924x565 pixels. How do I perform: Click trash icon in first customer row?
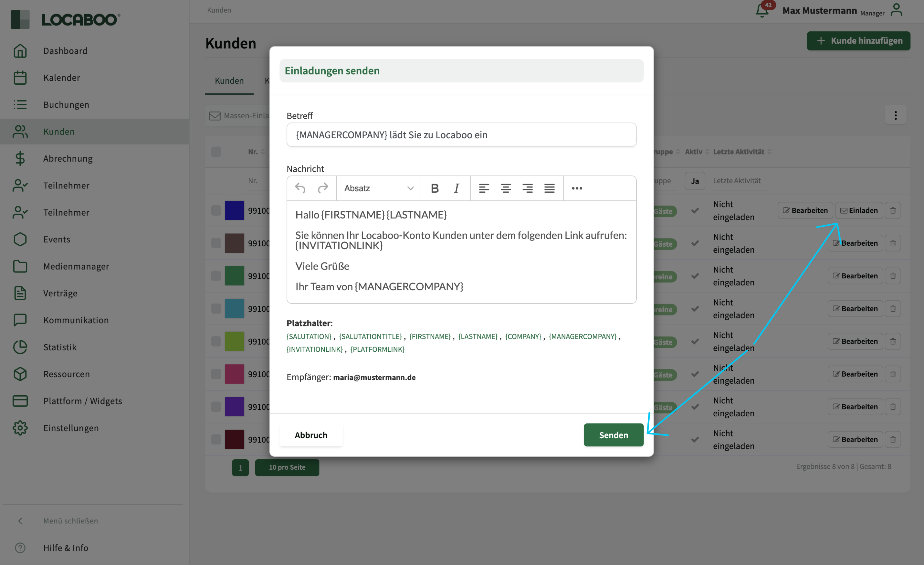point(893,210)
